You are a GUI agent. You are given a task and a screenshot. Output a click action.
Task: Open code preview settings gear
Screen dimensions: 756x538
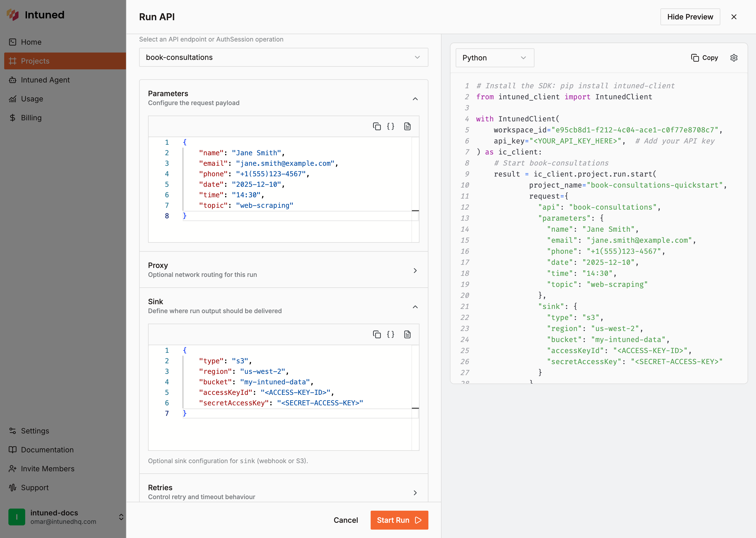[x=733, y=58]
